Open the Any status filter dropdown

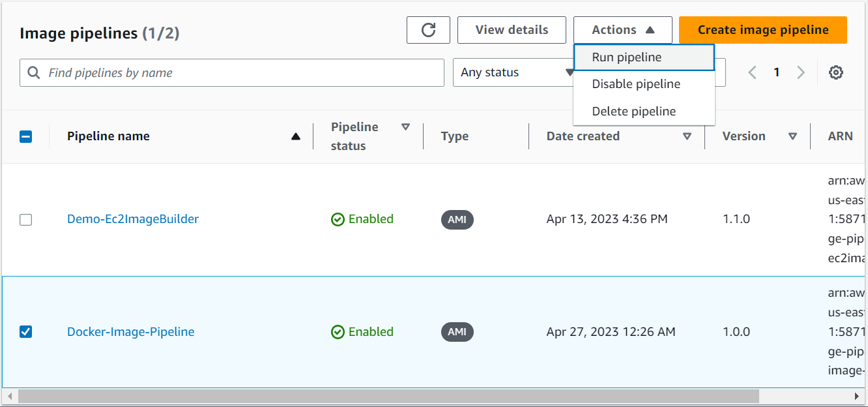click(x=512, y=72)
